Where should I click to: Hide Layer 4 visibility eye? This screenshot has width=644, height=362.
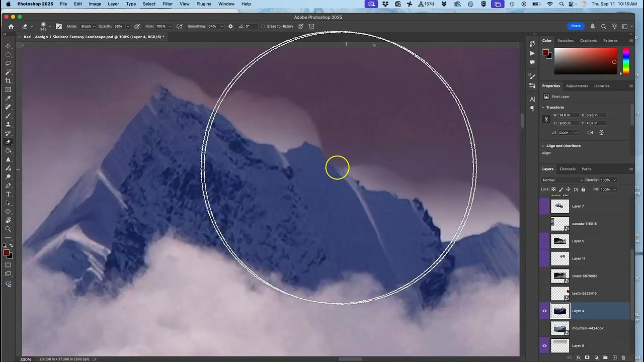[x=544, y=311]
